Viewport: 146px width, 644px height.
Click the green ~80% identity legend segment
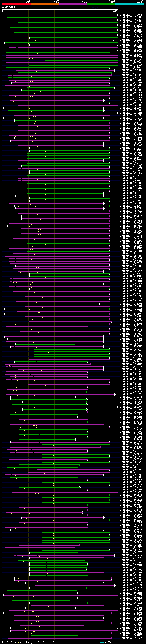pyautogui.click(x=101, y=4)
